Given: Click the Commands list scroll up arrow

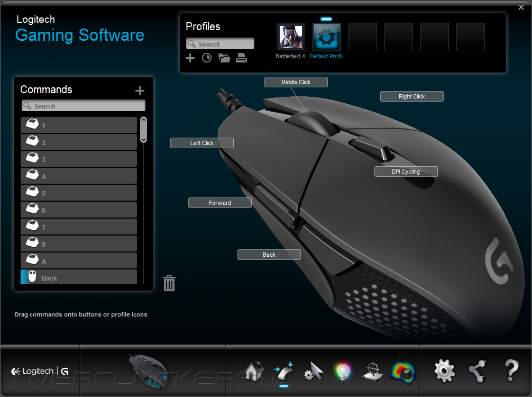Looking at the screenshot, I should point(143,120).
